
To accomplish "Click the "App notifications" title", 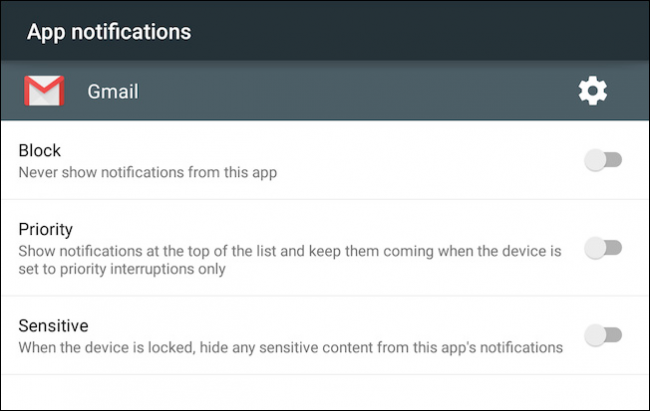I will point(108,32).
